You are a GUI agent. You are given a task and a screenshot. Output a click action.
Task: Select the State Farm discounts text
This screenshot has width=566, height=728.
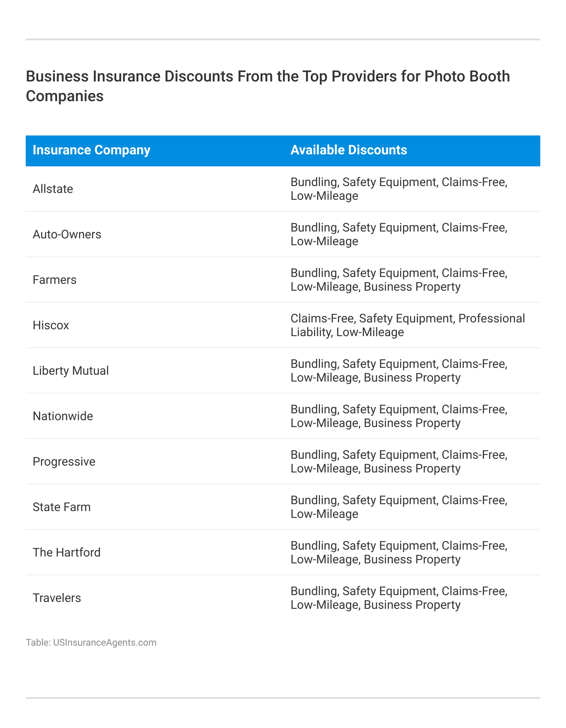399,507
